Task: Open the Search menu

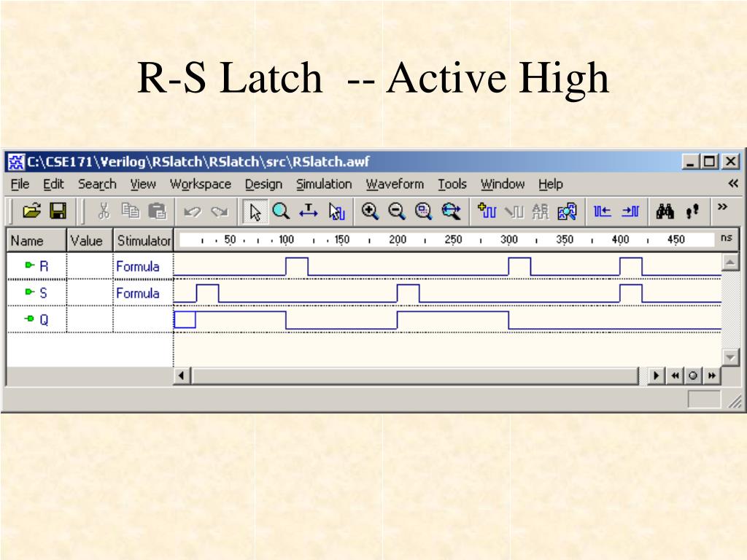Action: coord(97,184)
